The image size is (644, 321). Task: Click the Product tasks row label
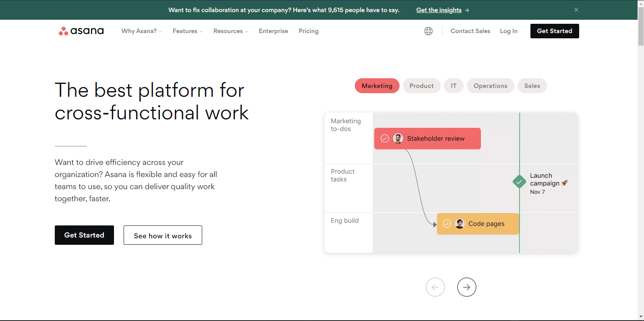point(343,175)
